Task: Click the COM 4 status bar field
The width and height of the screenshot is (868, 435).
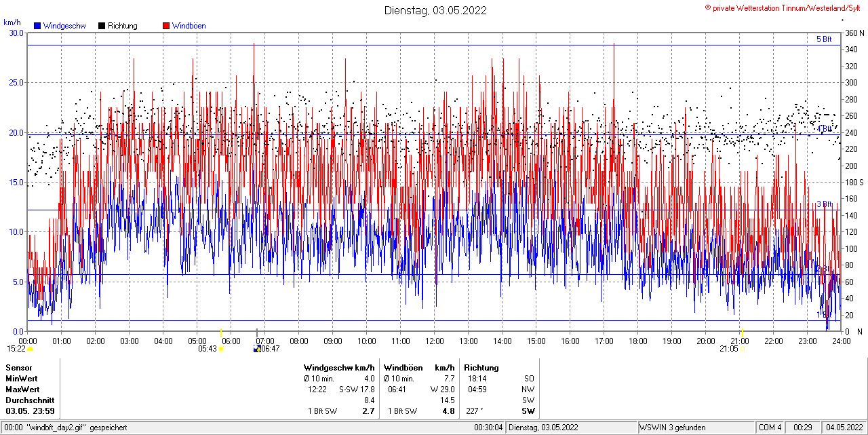Action: [770, 428]
